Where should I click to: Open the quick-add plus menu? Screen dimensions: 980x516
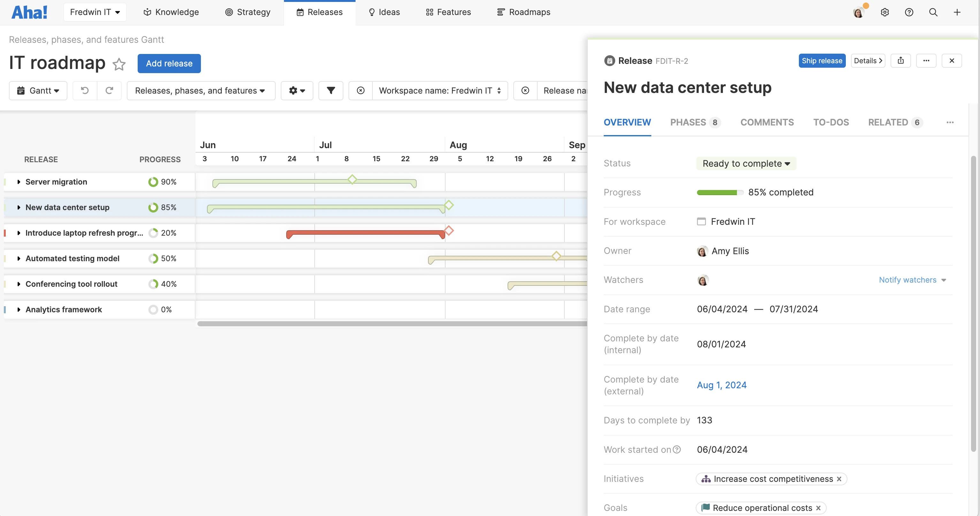(957, 12)
